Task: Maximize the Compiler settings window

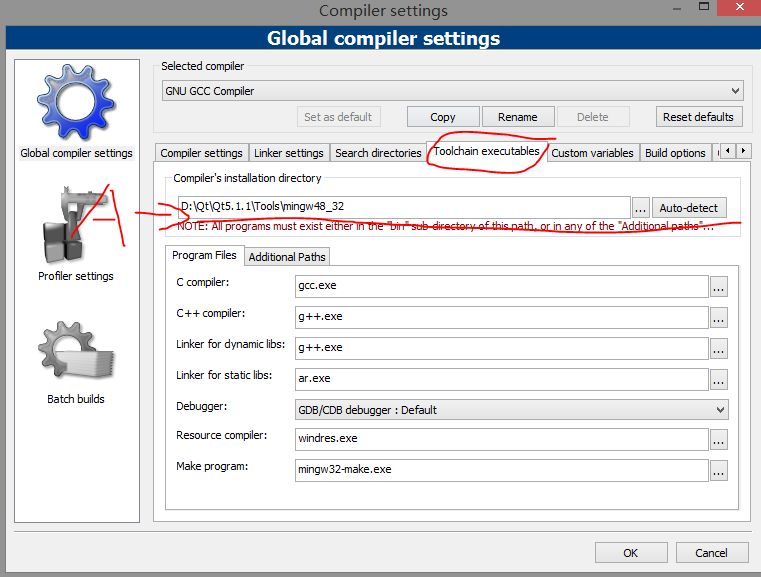Action: [704, 7]
